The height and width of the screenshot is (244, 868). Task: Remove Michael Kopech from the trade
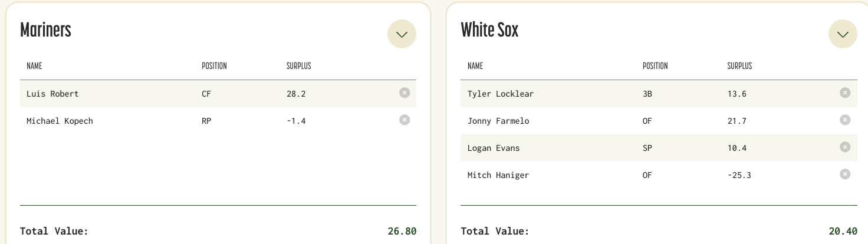tap(404, 120)
